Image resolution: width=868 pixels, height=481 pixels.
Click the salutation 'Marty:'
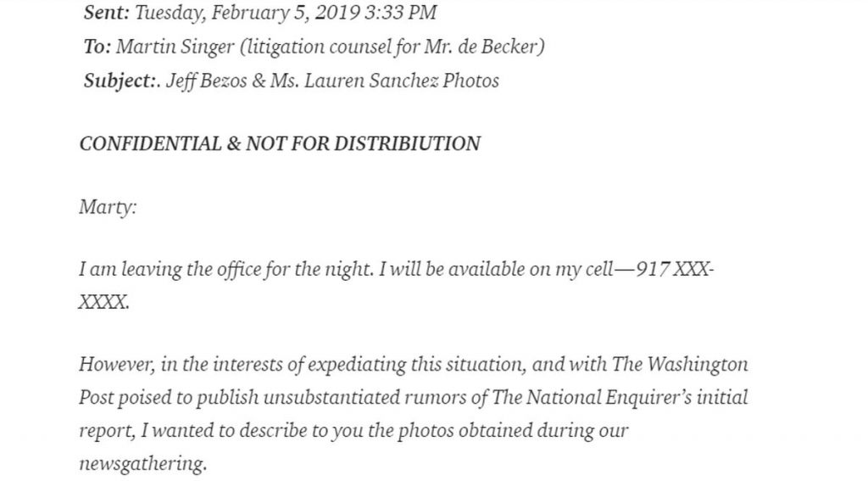108,208
